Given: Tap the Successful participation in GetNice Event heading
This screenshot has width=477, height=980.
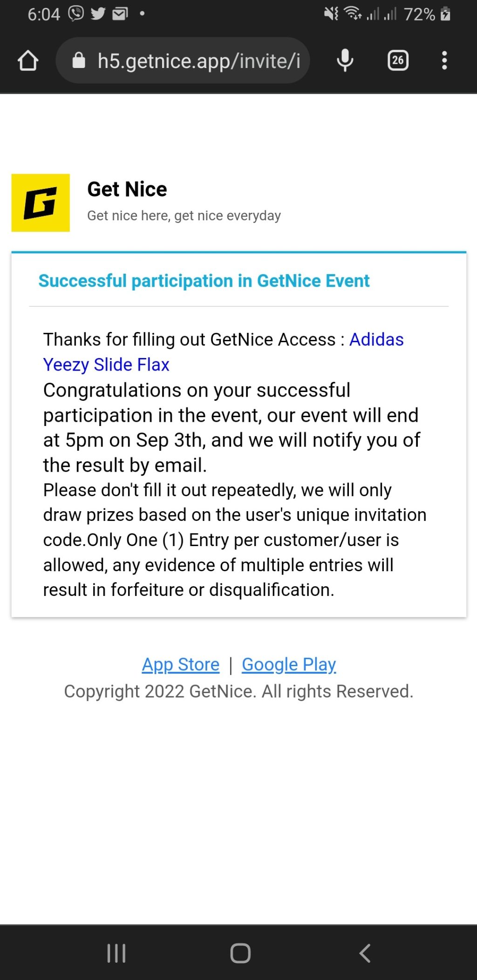Looking at the screenshot, I should point(204,281).
